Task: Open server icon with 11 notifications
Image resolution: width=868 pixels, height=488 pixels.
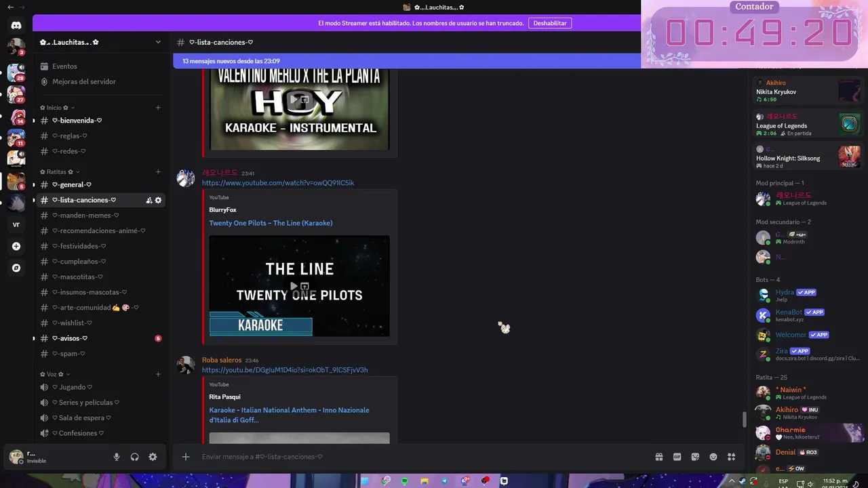Action: point(16,138)
